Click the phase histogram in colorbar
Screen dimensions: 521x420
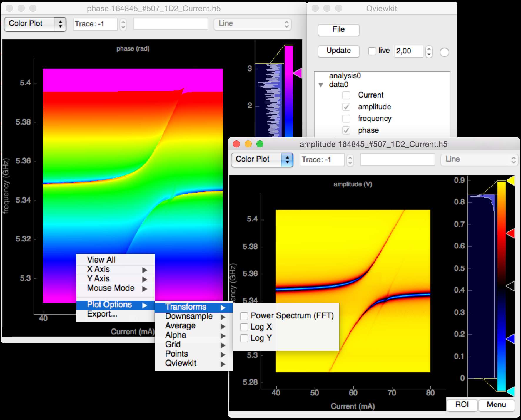point(268,100)
